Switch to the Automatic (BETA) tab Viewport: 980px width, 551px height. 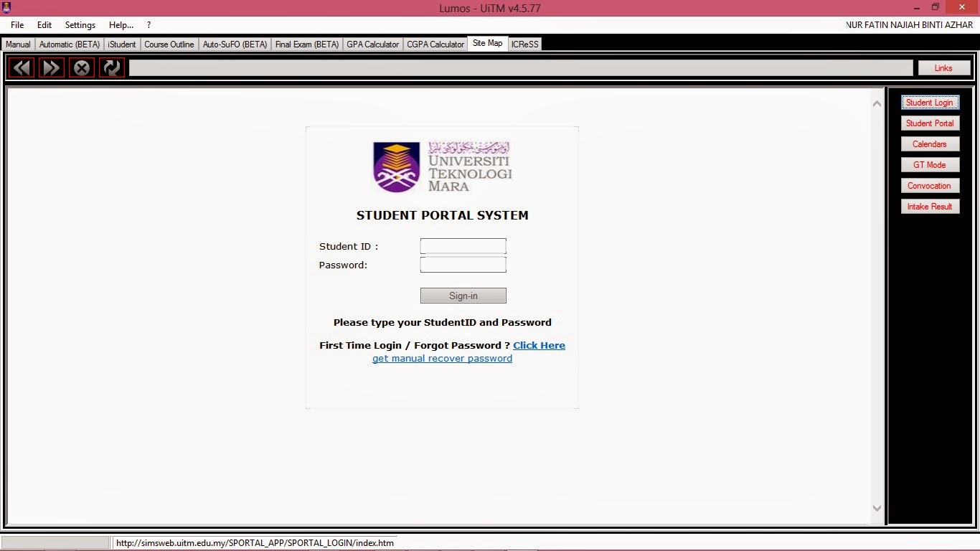70,44
